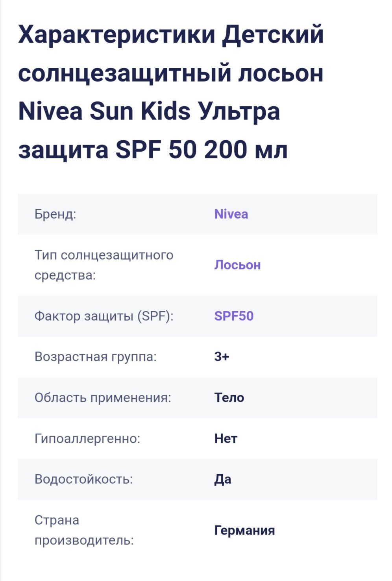392x581 pixels.
Task: Click the heading text солнцезащитный лосьон
Action: coord(170,73)
